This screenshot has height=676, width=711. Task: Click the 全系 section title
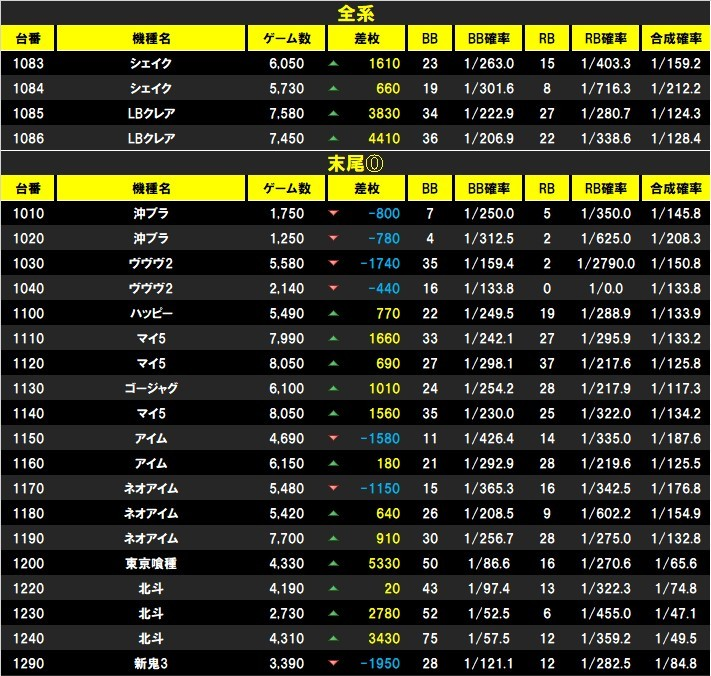click(356, 14)
